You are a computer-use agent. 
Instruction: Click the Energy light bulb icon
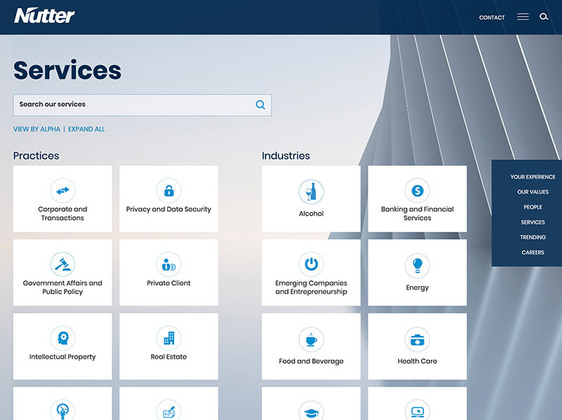point(417,266)
